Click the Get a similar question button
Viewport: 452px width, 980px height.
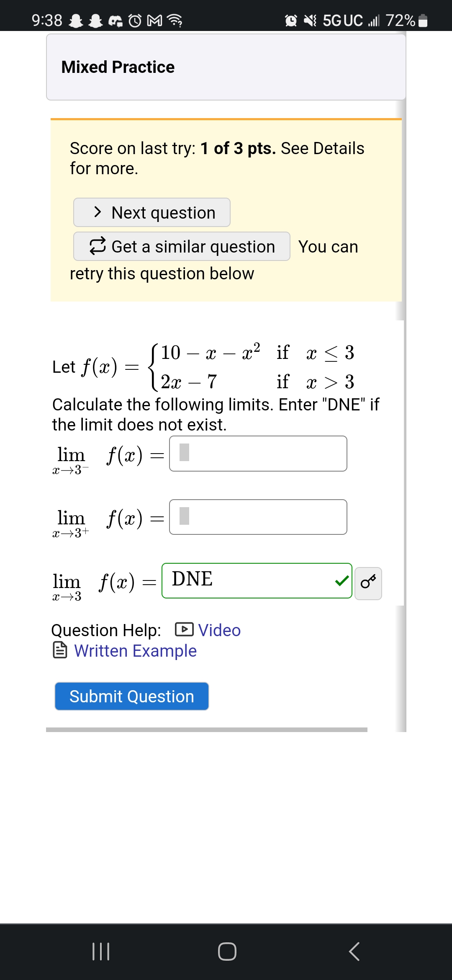(x=182, y=246)
